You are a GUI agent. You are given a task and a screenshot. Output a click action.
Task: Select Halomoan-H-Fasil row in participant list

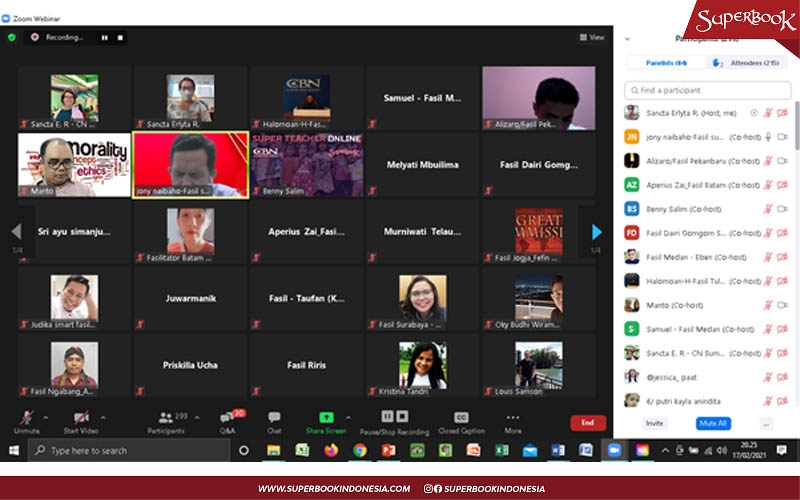[707, 281]
